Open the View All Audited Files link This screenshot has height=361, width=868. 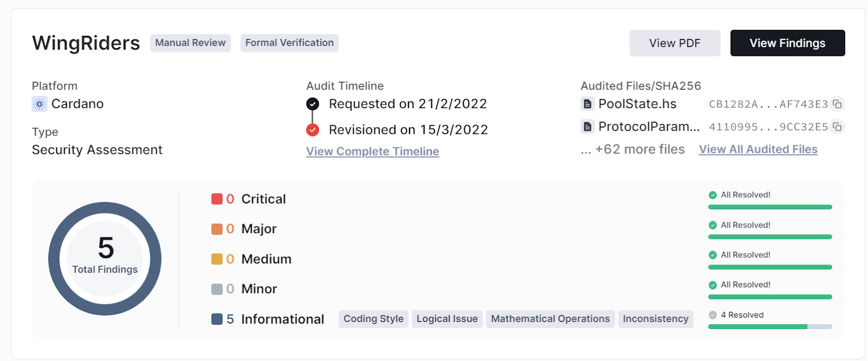[x=758, y=150]
